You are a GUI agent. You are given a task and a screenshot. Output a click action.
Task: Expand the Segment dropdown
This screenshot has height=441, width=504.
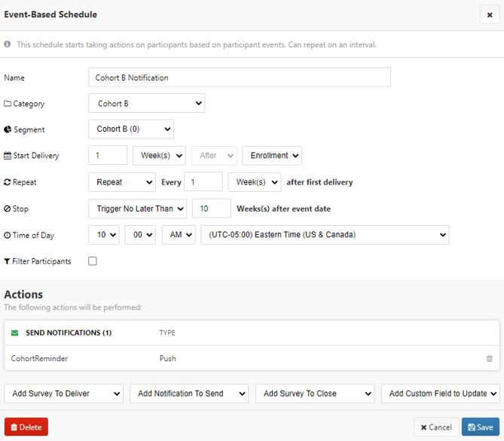point(130,129)
